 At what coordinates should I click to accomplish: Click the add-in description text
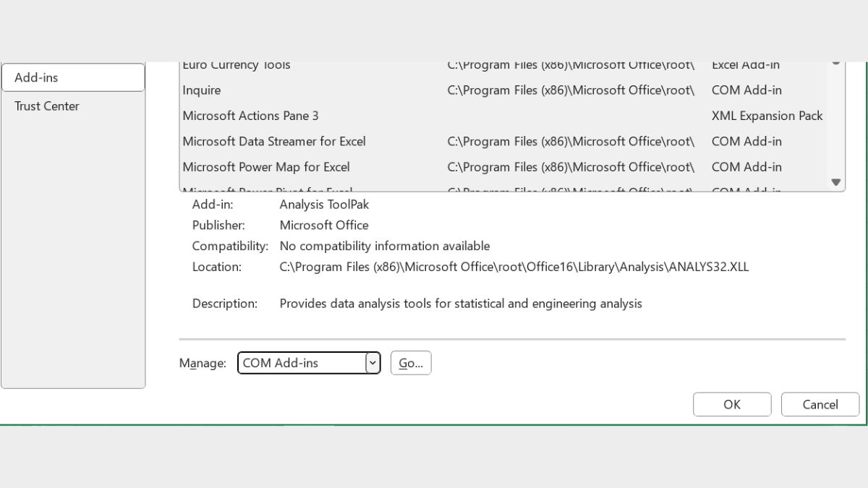(x=461, y=304)
